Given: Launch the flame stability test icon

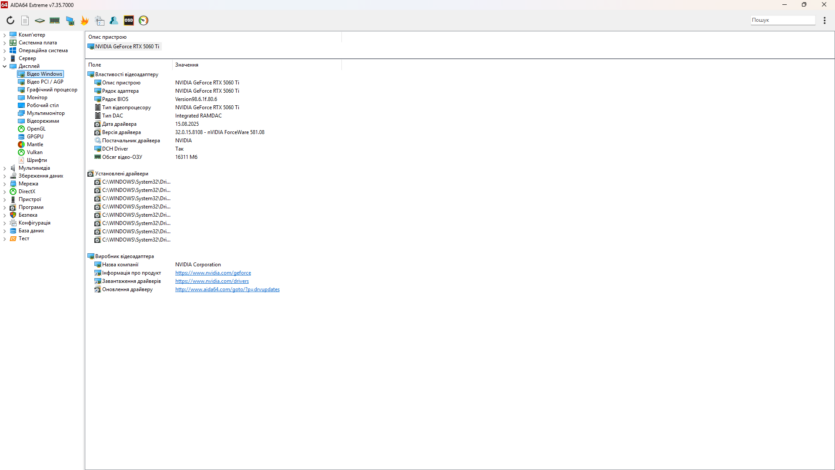Looking at the screenshot, I should click(x=84, y=20).
